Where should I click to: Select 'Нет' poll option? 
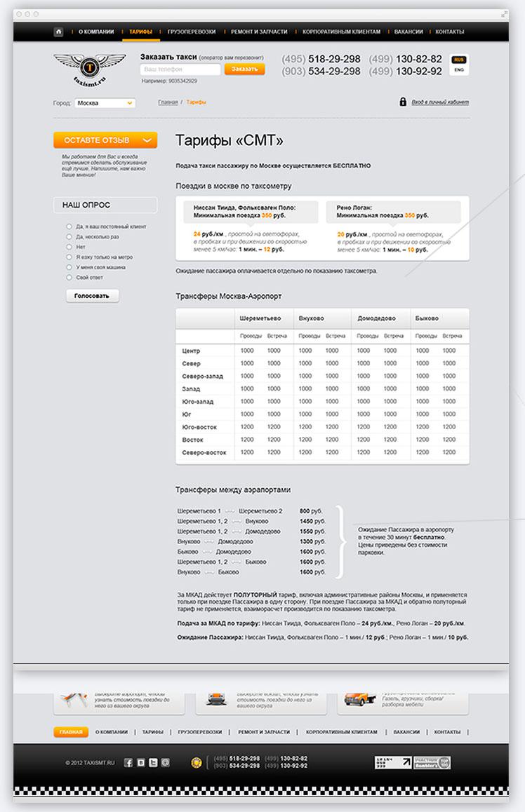(x=69, y=247)
